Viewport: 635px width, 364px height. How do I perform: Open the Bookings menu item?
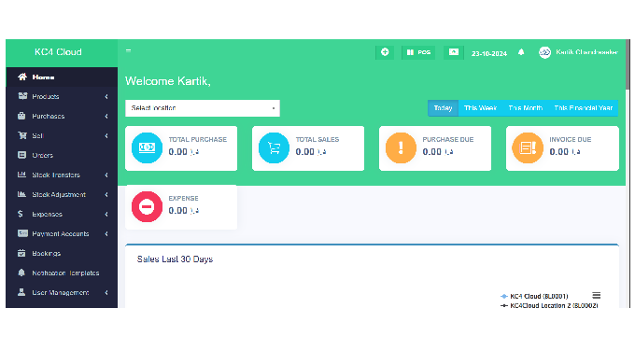62,253
